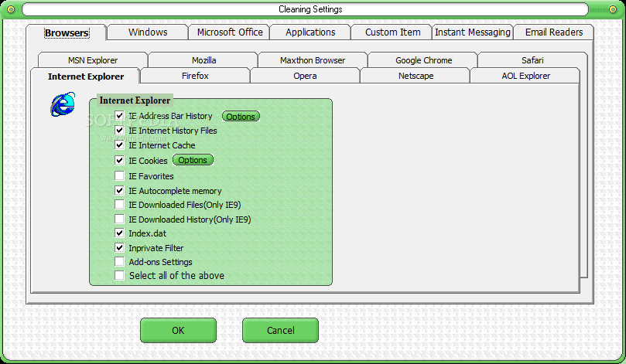Select the Netscape tab
The width and height of the screenshot is (626, 364).
click(416, 76)
